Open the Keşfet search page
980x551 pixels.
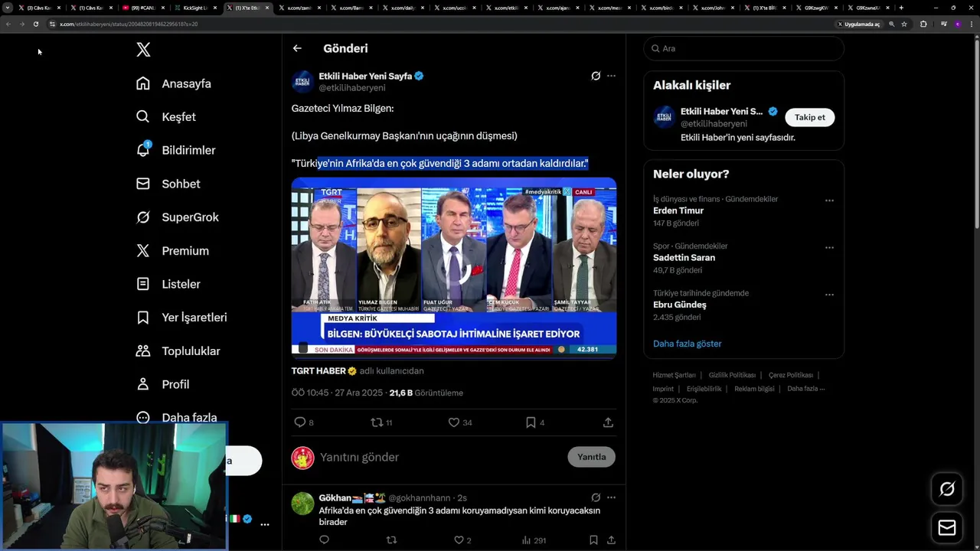click(x=166, y=117)
